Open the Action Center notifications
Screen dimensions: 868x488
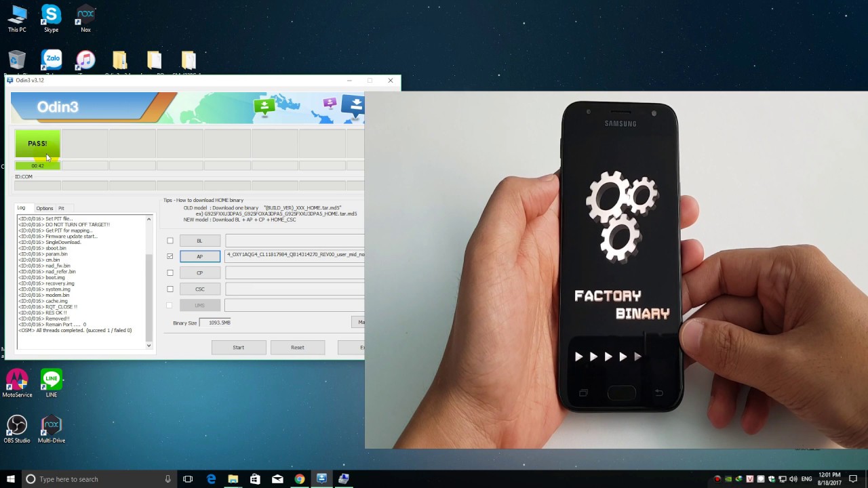(x=853, y=479)
